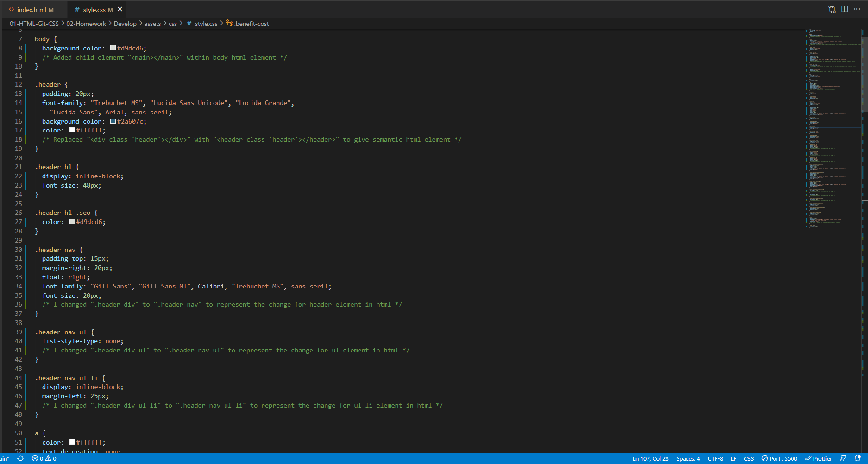Open the Develop folder breadcrumb dropdown
Screen dimensions: 868x464
click(x=125, y=24)
